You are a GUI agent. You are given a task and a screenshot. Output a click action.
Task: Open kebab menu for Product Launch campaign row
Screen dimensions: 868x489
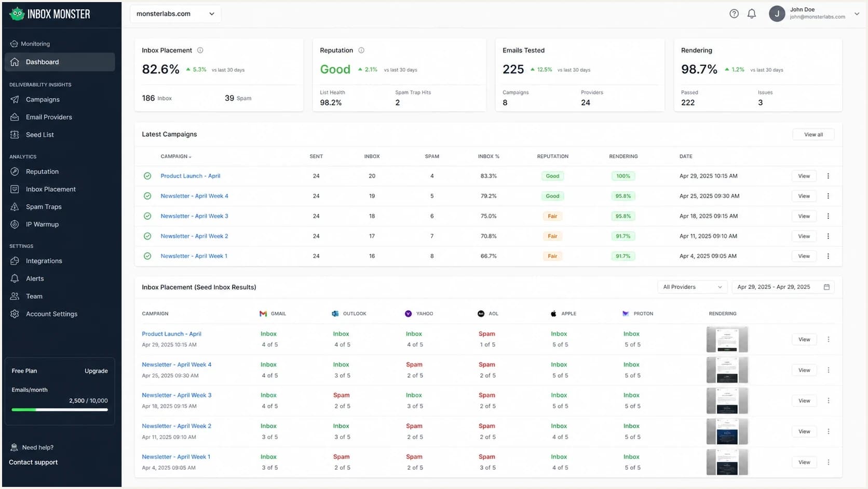click(x=828, y=176)
